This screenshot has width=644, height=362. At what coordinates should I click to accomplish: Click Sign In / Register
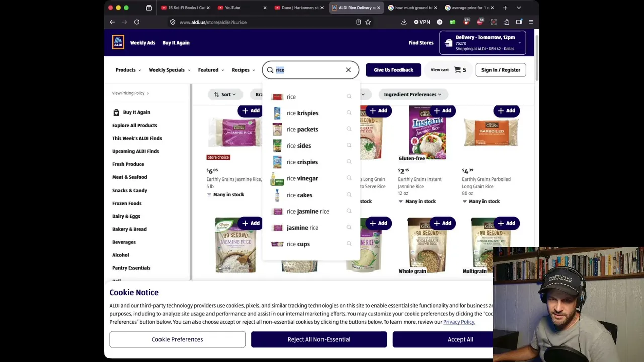tap(501, 70)
